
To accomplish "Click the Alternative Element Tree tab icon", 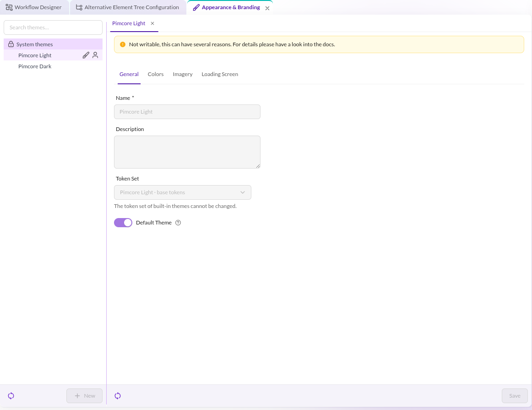I will [79, 7].
